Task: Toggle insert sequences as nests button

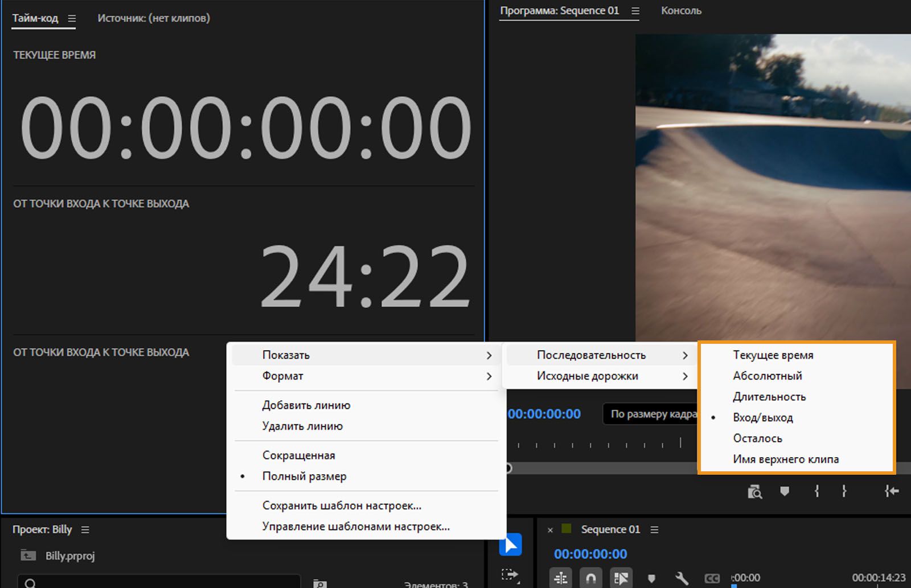Action: click(561, 578)
